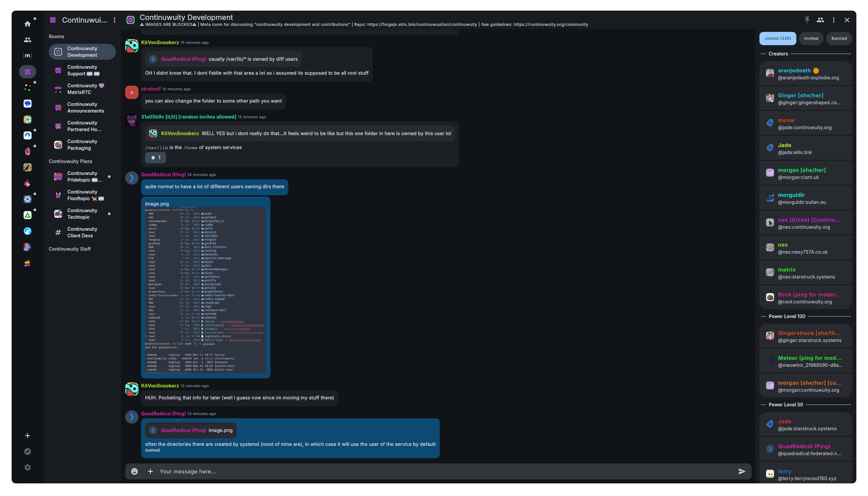The height and width of the screenshot is (496, 868).
Task: Toggle the members list people icon in header
Action: pos(820,20)
